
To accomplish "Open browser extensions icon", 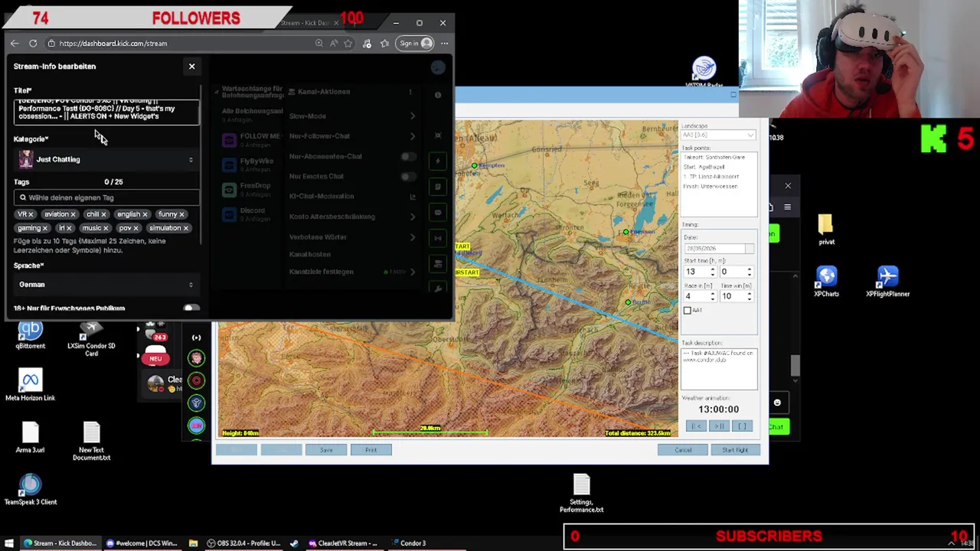I will [x=367, y=44].
